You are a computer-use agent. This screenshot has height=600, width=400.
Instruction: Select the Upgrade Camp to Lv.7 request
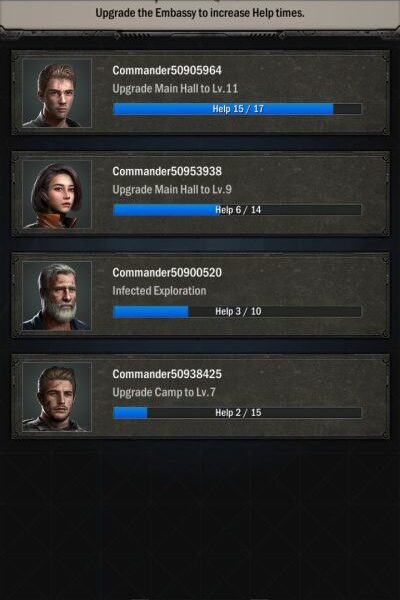(164, 392)
